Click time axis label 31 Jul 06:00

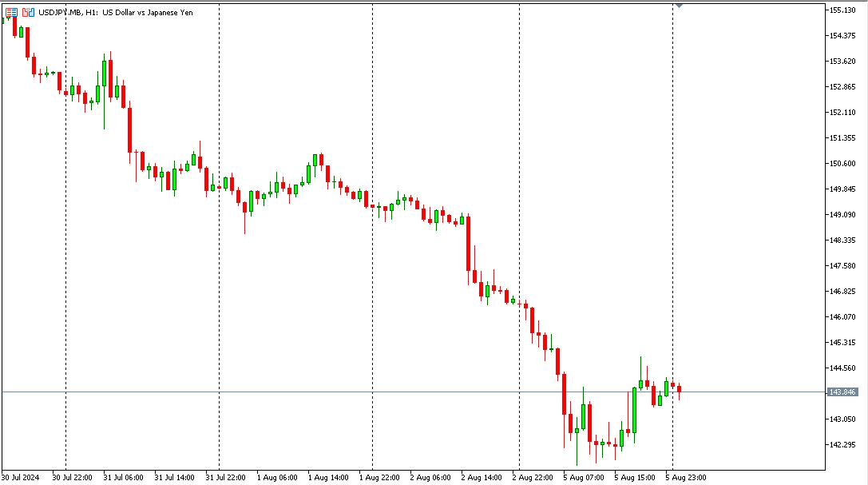pyautogui.click(x=124, y=477)
